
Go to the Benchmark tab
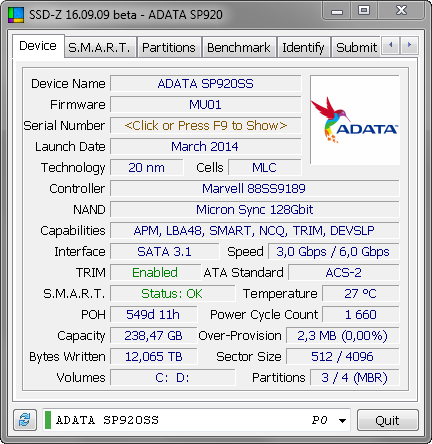(x=239, y=47)
